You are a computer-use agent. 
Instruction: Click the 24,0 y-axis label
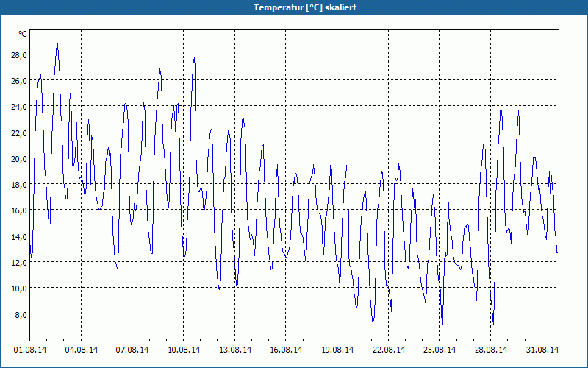tap(19, 107)
